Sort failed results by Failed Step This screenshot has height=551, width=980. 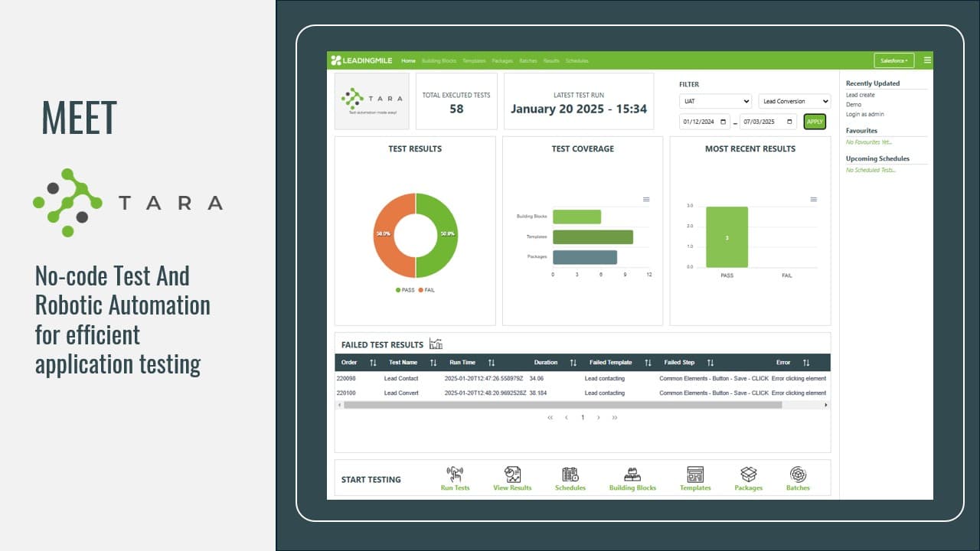pos(710,363)
